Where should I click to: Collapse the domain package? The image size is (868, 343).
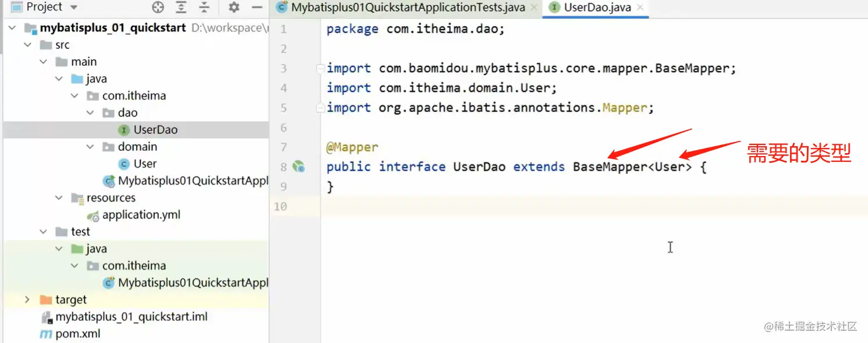(x=90, y=147)
